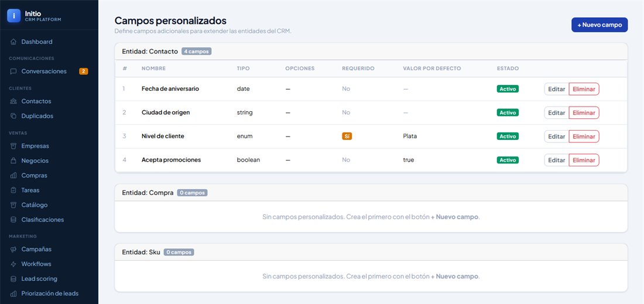The height and width of the screenshot is (304, 644).
Task: Open Conversaciones in the sidebar
Action: (x=49, y=71)
